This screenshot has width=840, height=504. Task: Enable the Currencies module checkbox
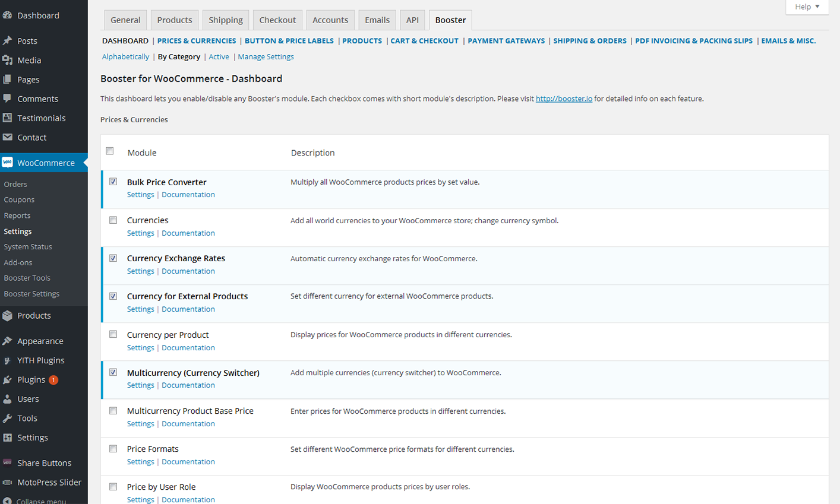[x=113, y=220]
